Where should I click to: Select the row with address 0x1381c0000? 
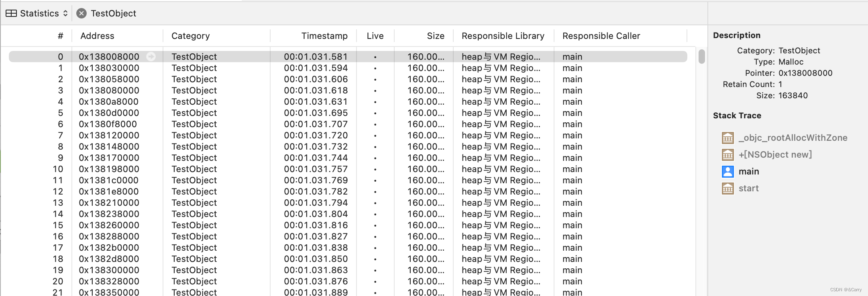(x=348, y=180)
